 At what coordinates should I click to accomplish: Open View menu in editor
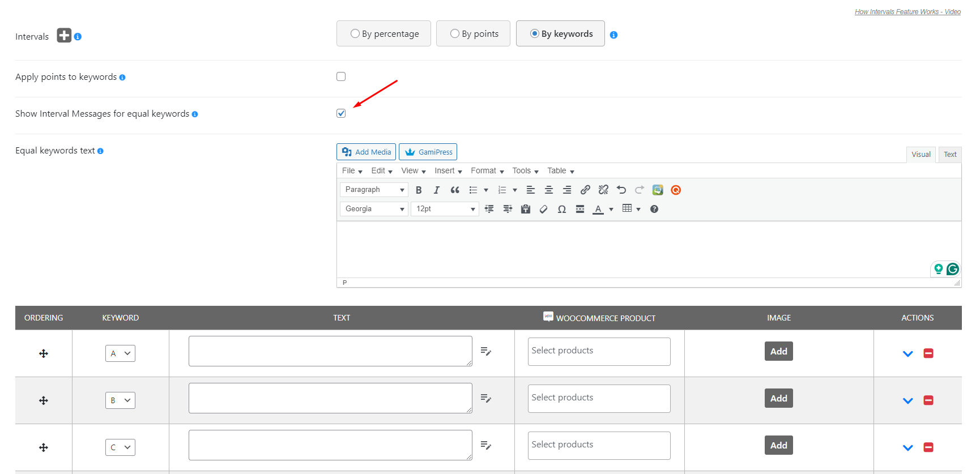(414, 171)
